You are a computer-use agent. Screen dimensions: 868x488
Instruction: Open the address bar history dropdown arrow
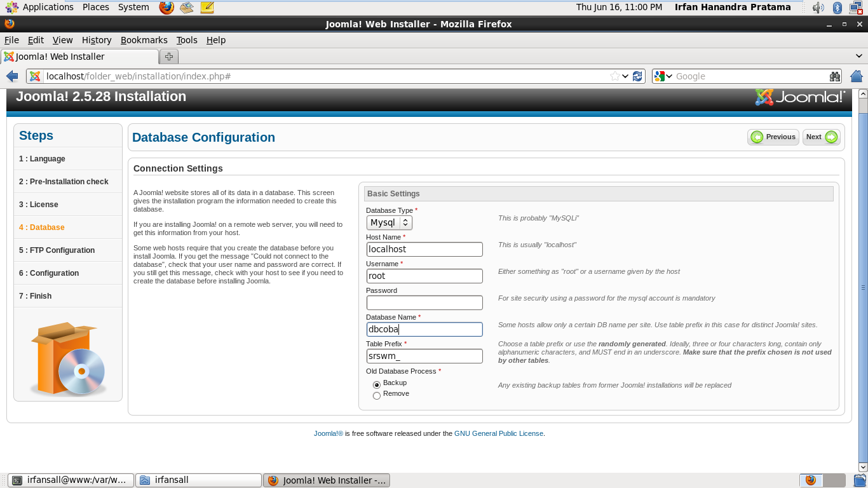point(626,76)
